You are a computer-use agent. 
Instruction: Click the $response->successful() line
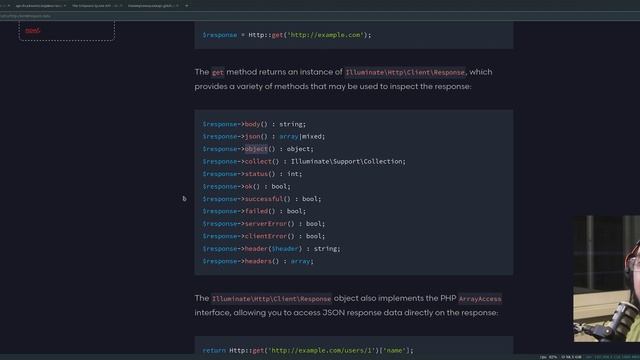tap(262, 199)
